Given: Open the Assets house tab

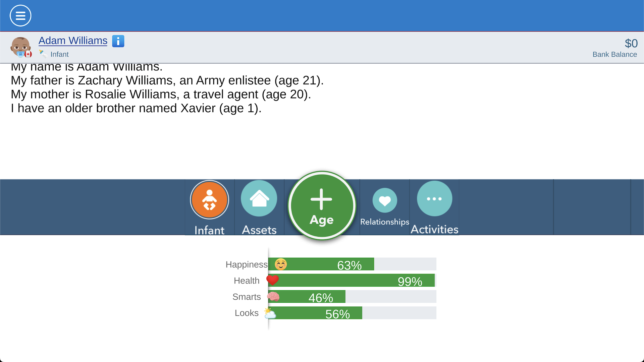Looking at the screenshot, I should point(259,207).
